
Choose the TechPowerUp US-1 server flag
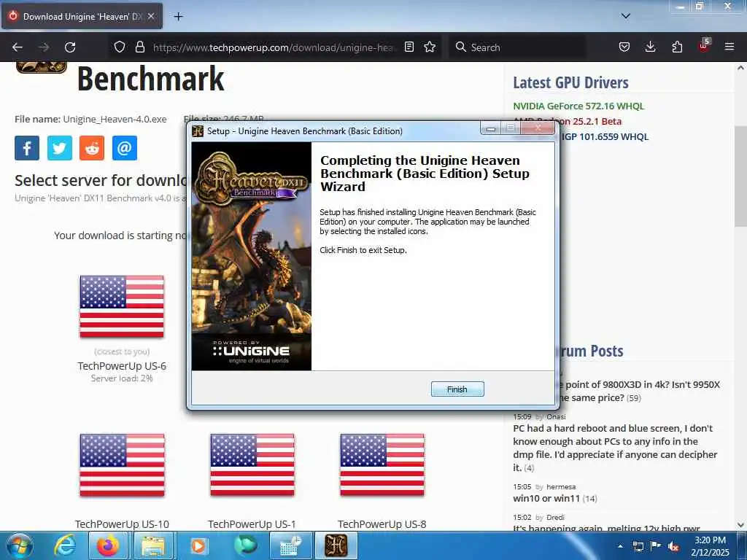click(252, 464)
